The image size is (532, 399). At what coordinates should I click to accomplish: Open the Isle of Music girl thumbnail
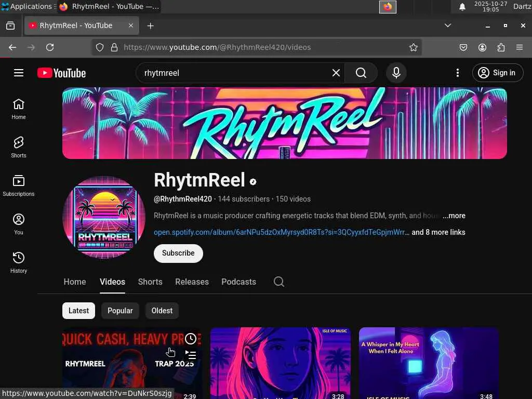click(280, 363)
